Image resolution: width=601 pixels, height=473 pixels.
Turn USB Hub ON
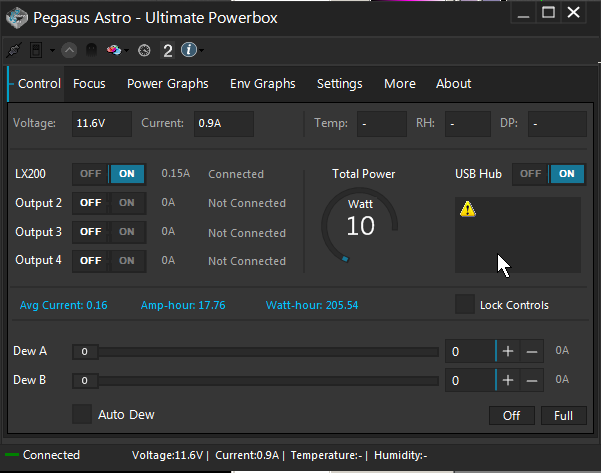click(x=567, y=174)
